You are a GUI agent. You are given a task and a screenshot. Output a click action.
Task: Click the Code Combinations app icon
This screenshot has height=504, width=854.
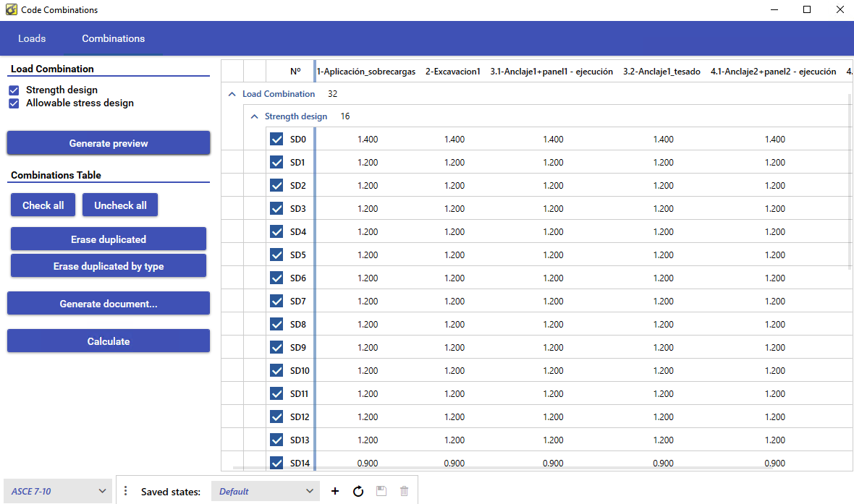point(11,10)
